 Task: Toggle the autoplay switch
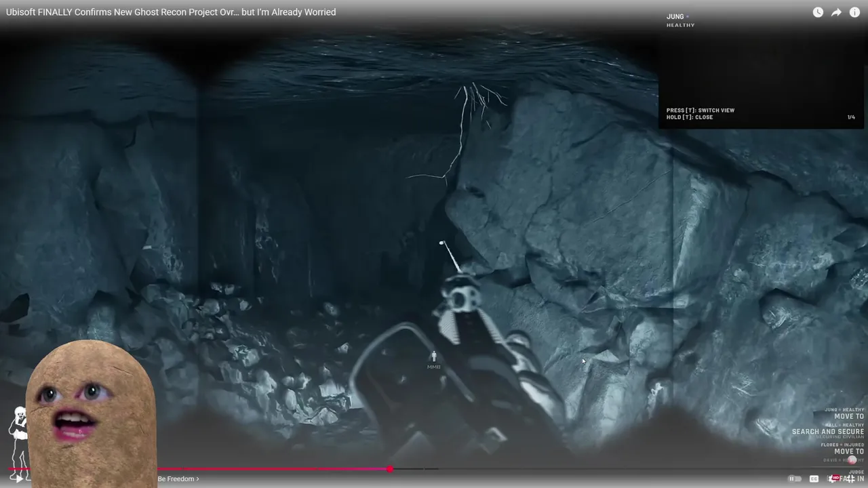[x=794, y=479]
